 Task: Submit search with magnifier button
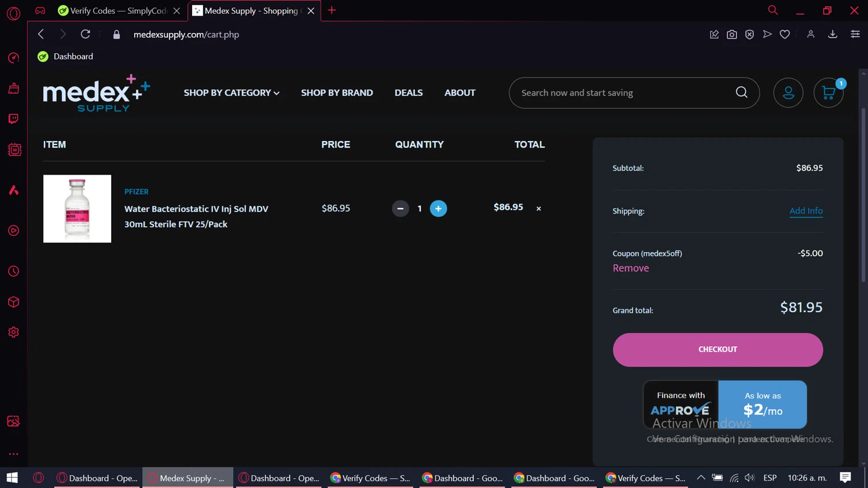pos(741,93)
